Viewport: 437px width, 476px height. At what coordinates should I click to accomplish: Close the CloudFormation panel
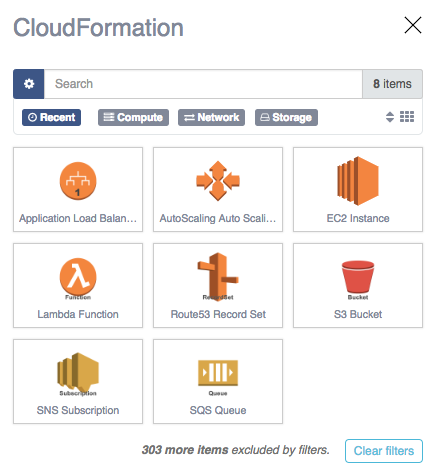point(413,25)
